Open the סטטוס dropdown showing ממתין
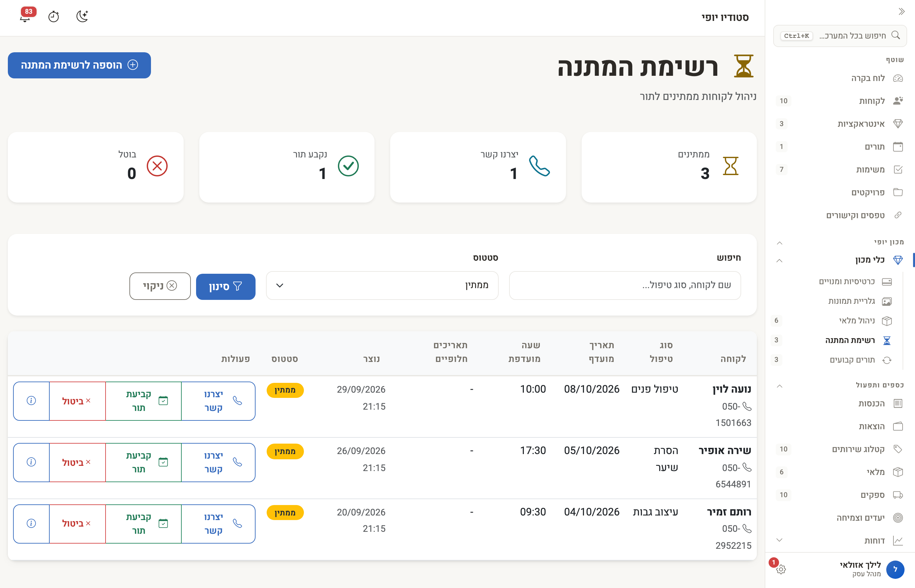Screen dimensions: 915x588 tap(382, 286)
